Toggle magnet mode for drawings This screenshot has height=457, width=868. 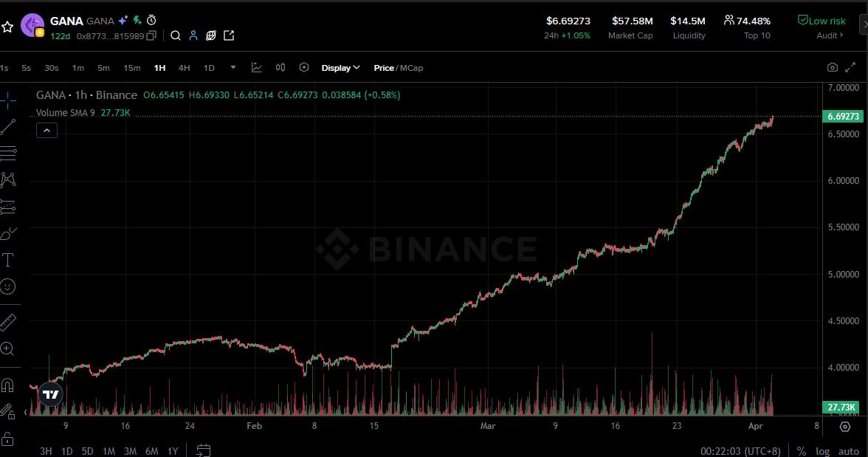(7, 385)
